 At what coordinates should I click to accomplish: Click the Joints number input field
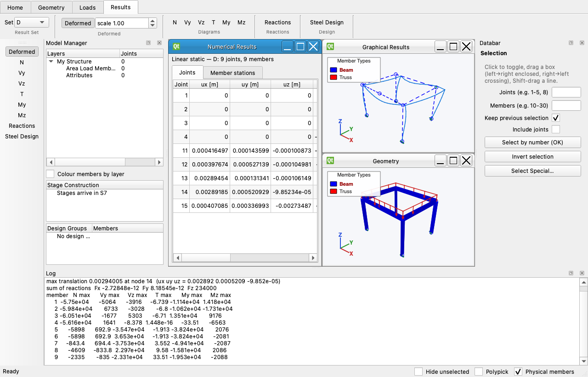point(566,92)
